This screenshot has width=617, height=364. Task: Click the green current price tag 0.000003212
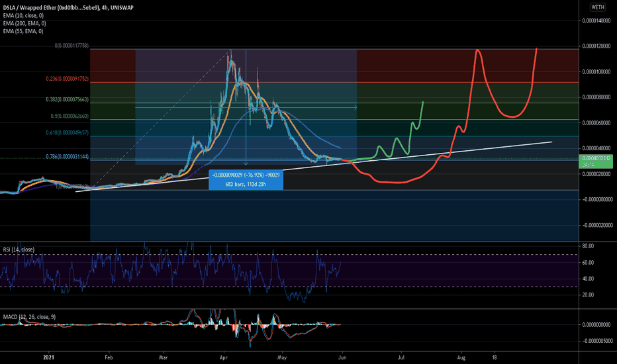(596, 161)
